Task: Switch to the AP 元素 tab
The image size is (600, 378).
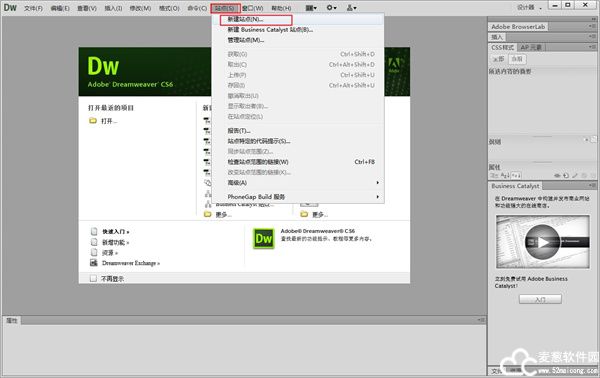Action: coord(531,47)
